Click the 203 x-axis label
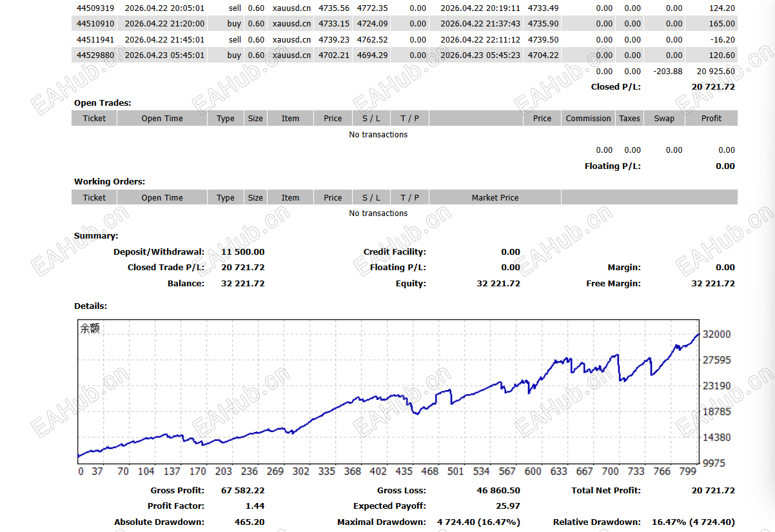 [224, 471]
